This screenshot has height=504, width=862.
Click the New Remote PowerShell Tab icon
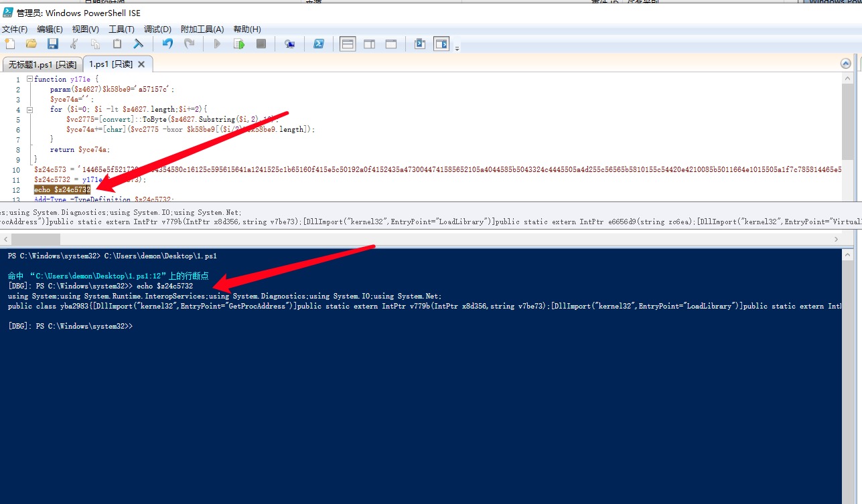[x=289, y=44]
